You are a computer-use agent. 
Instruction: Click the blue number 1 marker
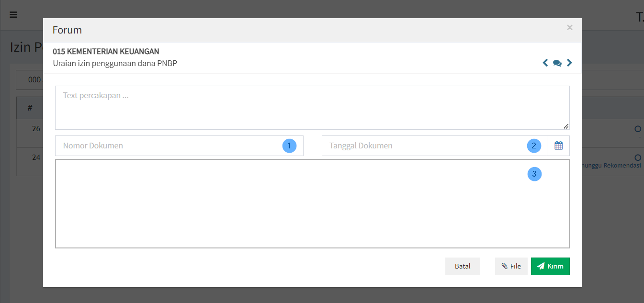[x=289, y=146]
